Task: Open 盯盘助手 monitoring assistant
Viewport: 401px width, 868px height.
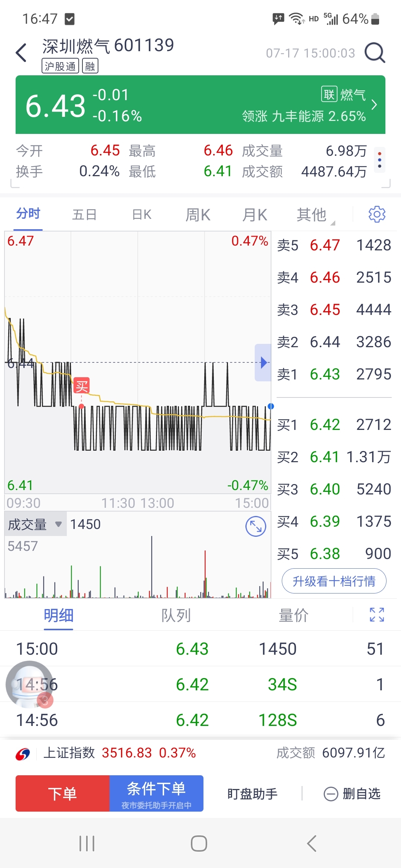Action: click(x=252, y=794)
